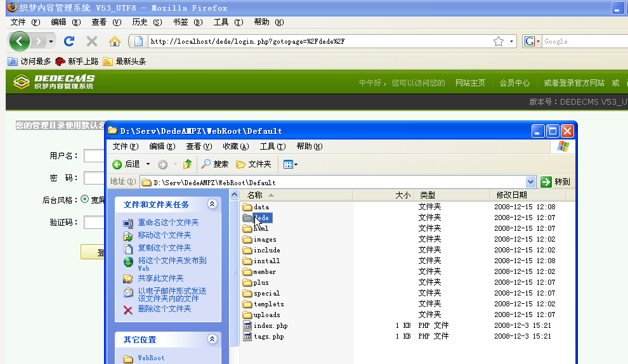
Task: Expand Explorer address bar dropdown
Action: (530, 182)
